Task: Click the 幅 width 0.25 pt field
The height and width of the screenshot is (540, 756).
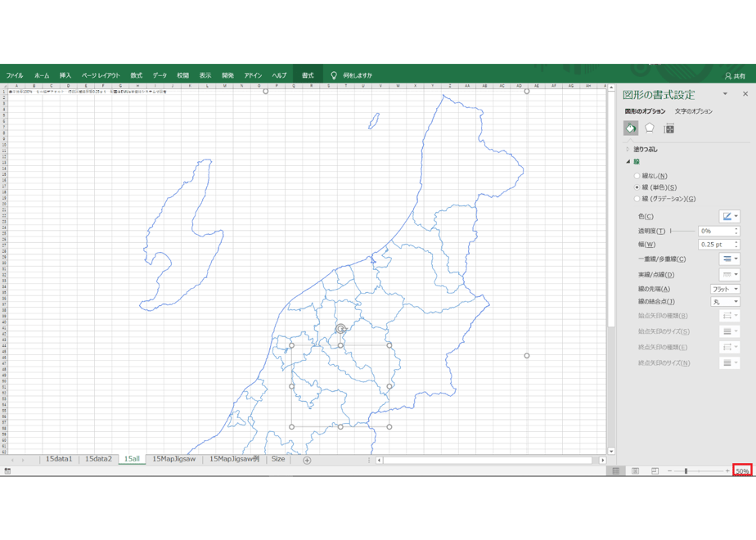Action: pyautogui.click(x=718, y=245)
